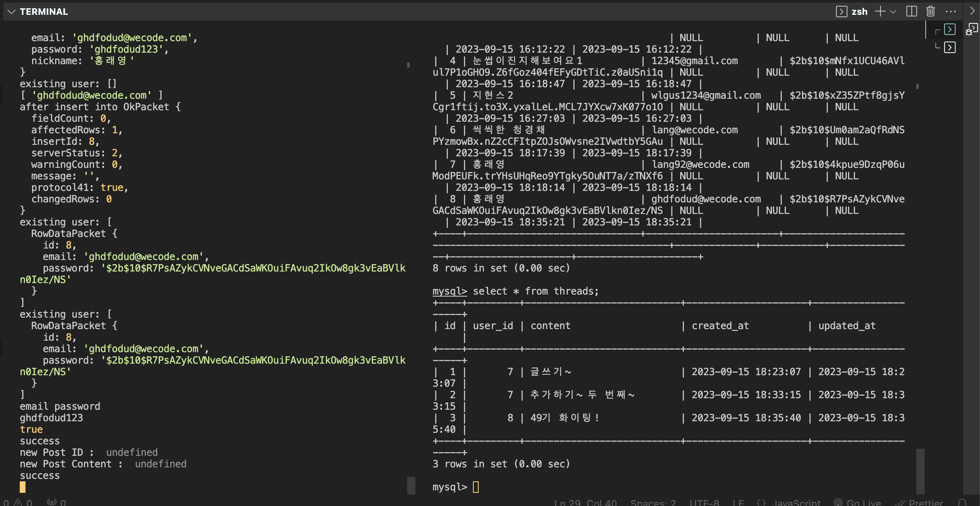This screenshot has width=980, height=506.
Task: Click the notifications bell in status bar
Action: [962, 502]
